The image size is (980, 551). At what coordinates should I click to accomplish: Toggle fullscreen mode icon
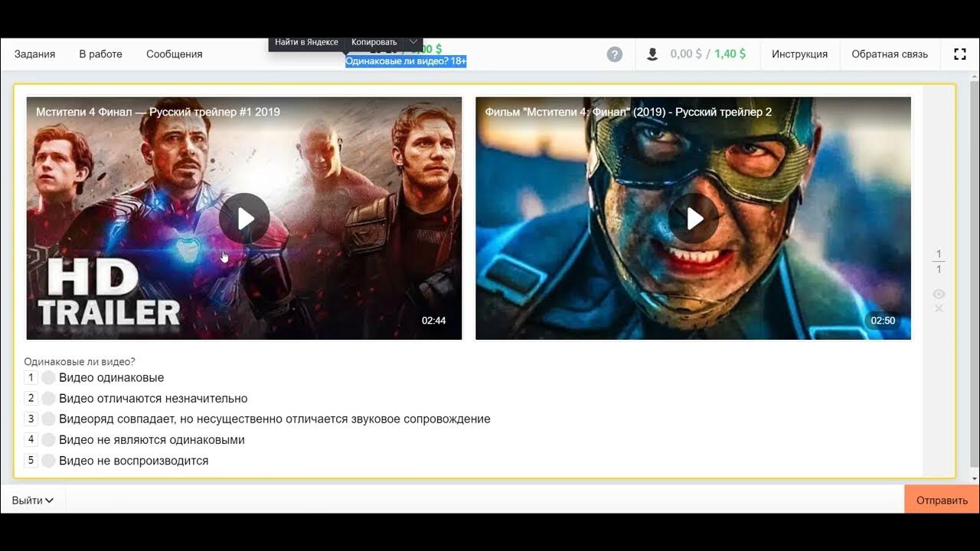pyautogui.click(x=960, y=54)
